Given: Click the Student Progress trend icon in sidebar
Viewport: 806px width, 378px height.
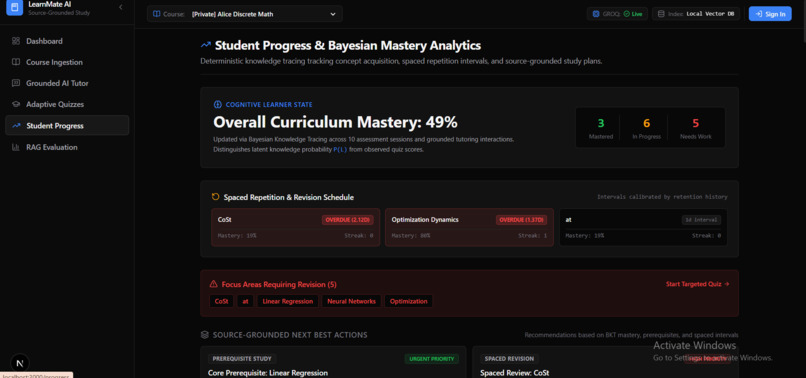Looking at the screenshot, I should pyautogui.click(x=16, y=125).
